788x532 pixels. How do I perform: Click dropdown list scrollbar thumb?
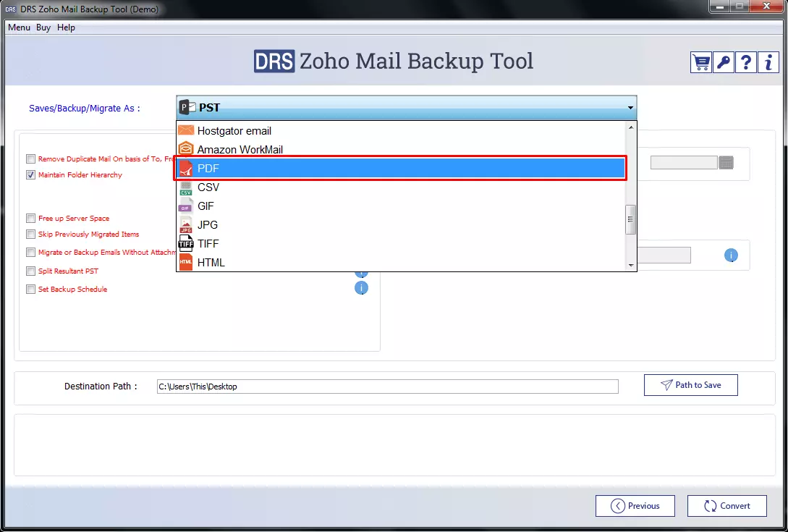pyautogui.click(x=630, y=219)
